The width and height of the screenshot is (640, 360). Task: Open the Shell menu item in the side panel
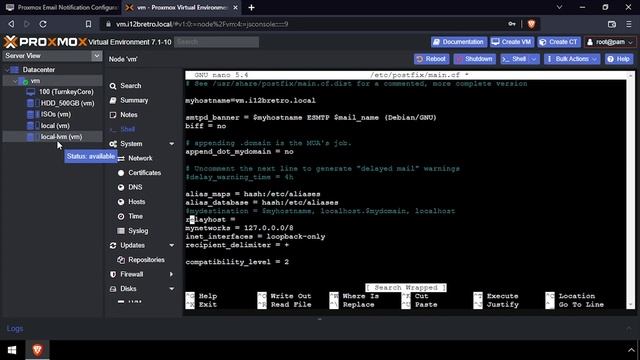pyautogui.click(x=127, y=129)
